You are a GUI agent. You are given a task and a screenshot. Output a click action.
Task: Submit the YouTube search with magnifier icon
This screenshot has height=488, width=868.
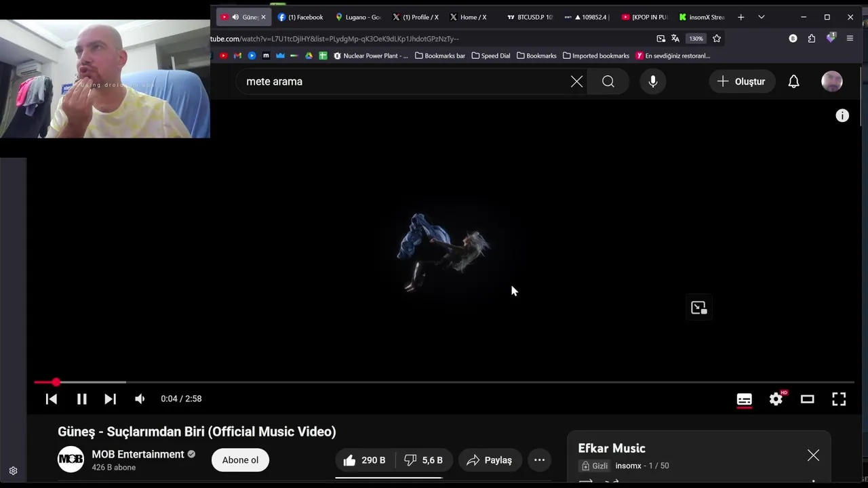(x=608, y=81)
